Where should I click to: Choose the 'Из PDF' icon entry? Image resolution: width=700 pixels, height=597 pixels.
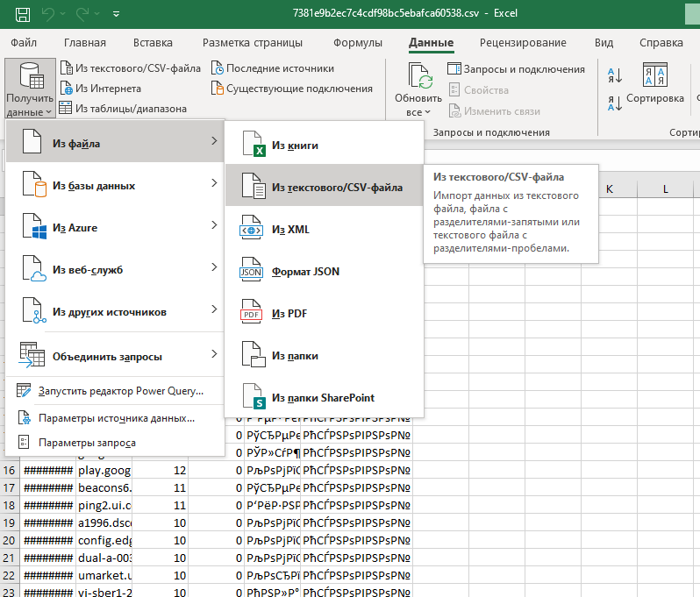[x=252, y=314]
